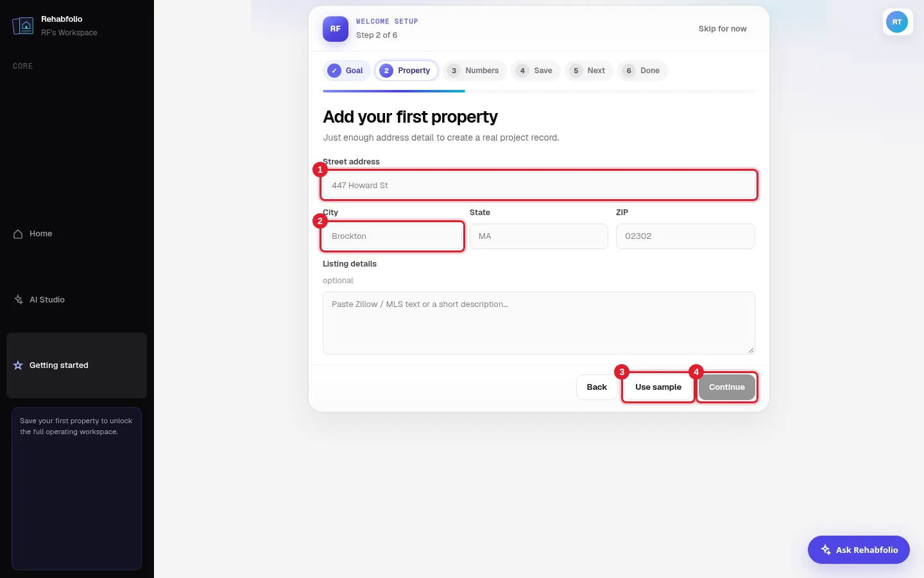
Task: Click the "Add your first property" heading
Action: click(411, 117)
